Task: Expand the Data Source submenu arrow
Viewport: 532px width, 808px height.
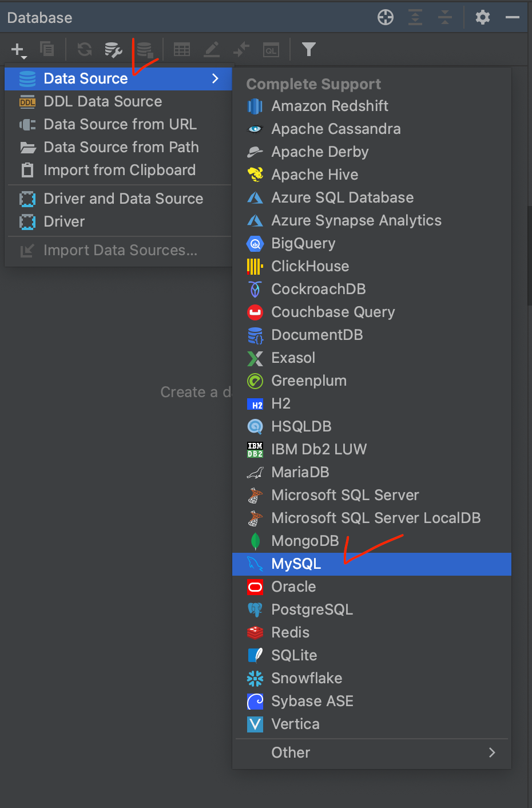Action: [x=215, y=78]
